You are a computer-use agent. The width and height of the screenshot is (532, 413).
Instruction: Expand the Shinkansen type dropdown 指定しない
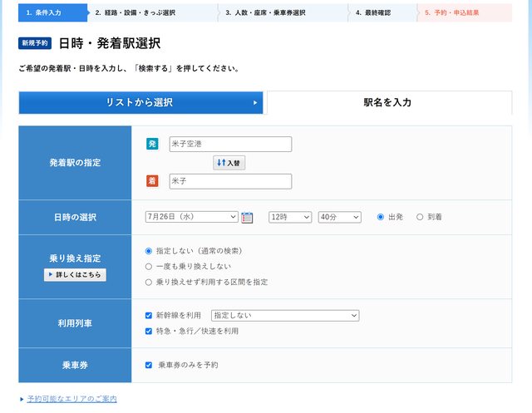[x=285, y=316]
